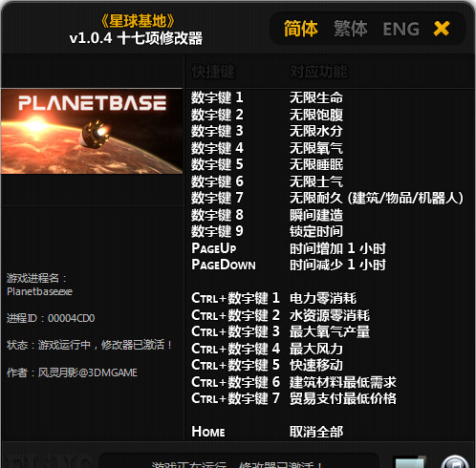Click the 进程ID 00004CD0 text
The height and width of the screenshot is (468, 476).
click(x=51, y=318)
